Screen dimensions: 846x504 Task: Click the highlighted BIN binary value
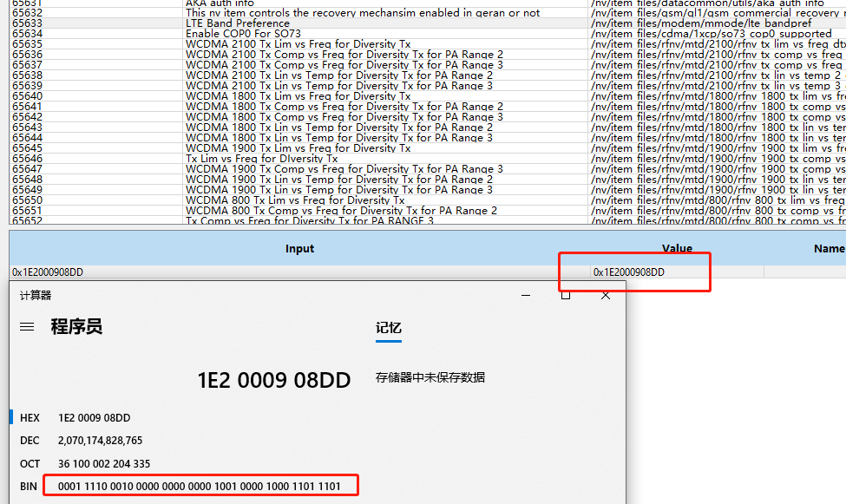click(x=200, y=485)
